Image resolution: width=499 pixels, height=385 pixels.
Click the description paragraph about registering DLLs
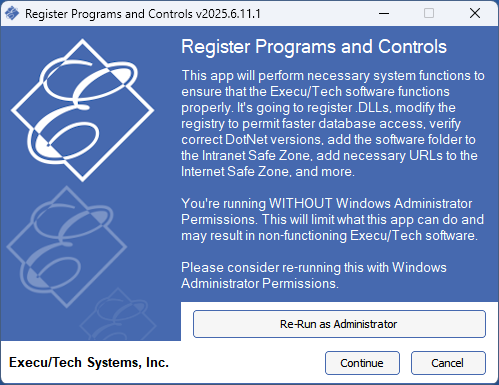point(333,123)
